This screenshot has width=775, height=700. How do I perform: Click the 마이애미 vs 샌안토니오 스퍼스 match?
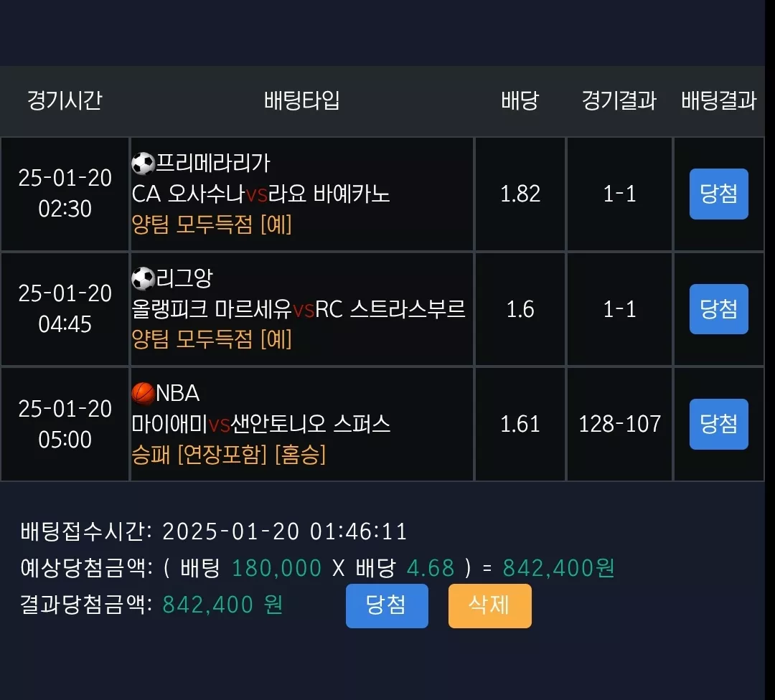tap(261, 424)
